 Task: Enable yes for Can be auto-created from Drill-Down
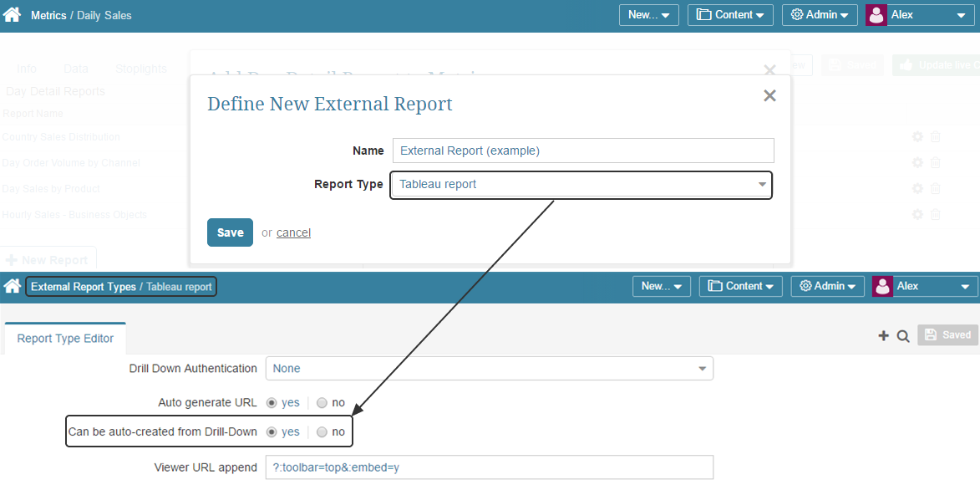point(272,431)
